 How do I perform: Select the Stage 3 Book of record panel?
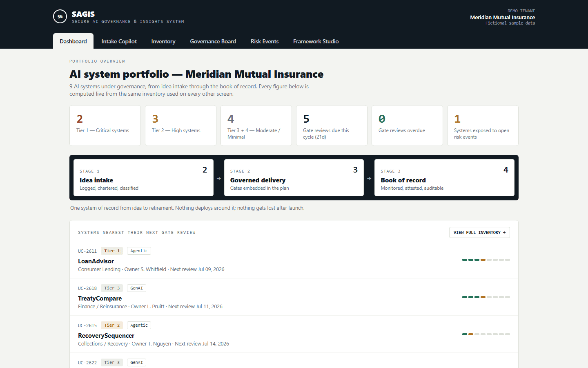click(x=444, y=177)
